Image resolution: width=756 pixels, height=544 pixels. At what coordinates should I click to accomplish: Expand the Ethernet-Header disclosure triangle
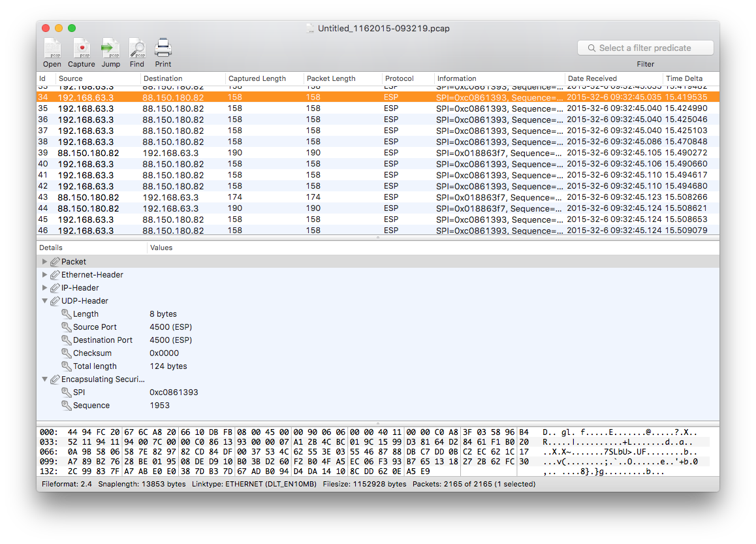(45, 275)
